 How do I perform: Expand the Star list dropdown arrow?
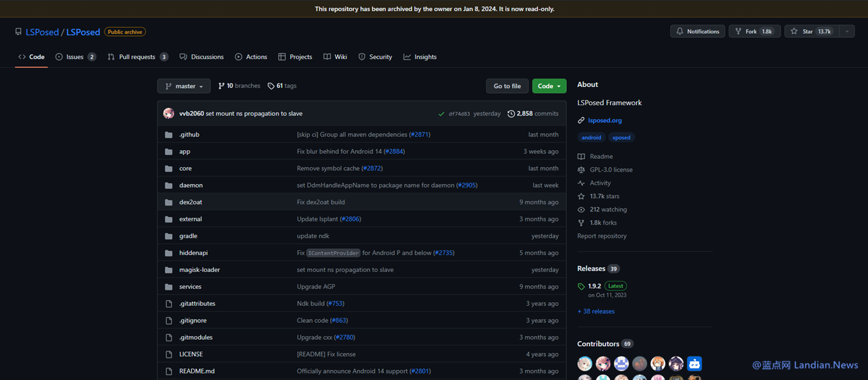tap(847, 31)
